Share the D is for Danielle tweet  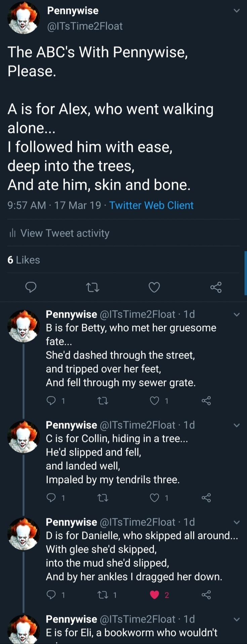pos(206,595)
